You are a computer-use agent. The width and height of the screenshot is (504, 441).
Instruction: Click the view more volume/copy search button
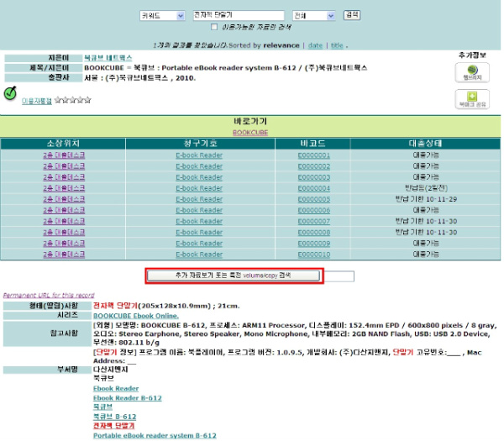234,276
